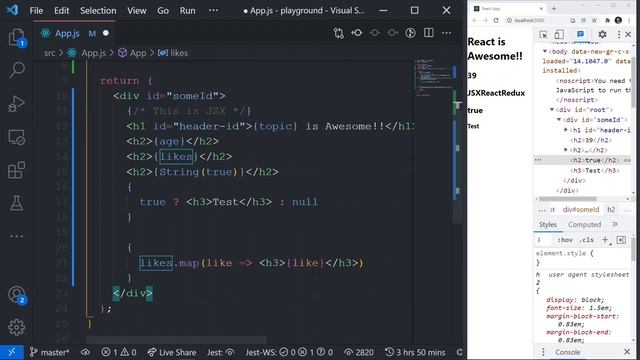Split the editor to the right
The width and height of the screenshot is (640, 360).
429,33
